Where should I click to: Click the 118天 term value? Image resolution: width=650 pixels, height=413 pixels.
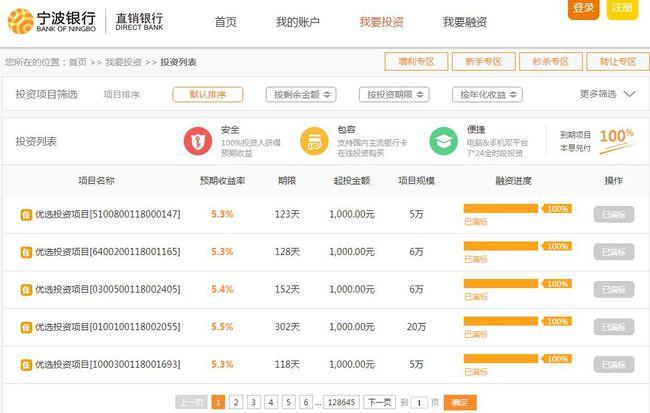(287, 364)
